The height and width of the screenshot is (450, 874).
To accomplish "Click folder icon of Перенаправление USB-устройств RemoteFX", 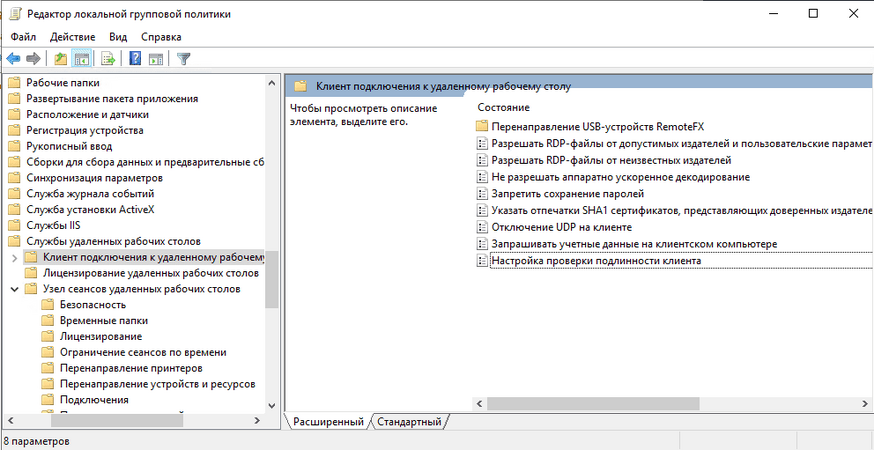I will [x=482, y=126].
